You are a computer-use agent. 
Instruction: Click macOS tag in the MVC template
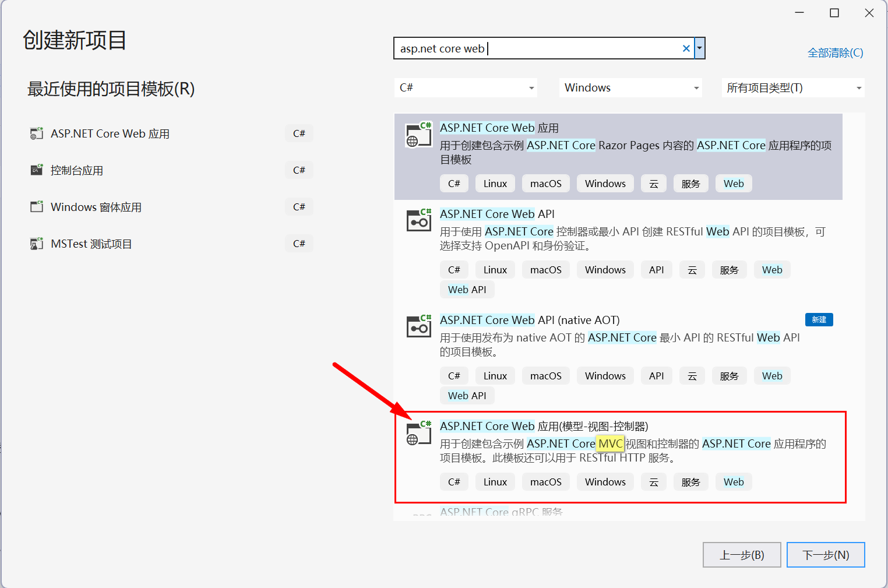click(x=546, y=482)
